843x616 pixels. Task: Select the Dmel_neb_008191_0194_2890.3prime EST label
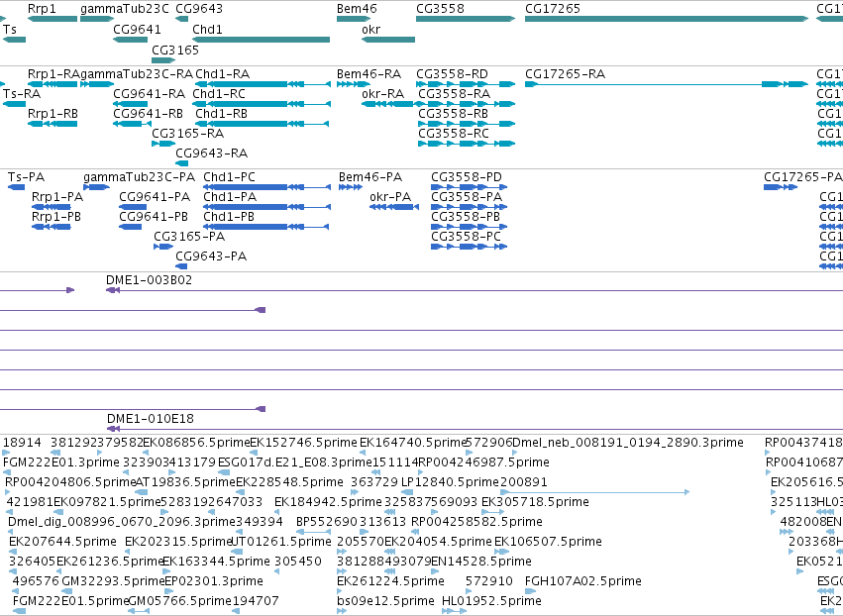click(628, 443)
